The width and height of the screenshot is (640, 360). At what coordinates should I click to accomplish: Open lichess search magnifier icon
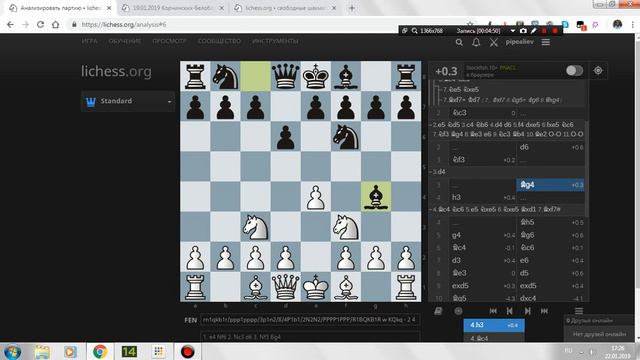[x=459, y=42]
